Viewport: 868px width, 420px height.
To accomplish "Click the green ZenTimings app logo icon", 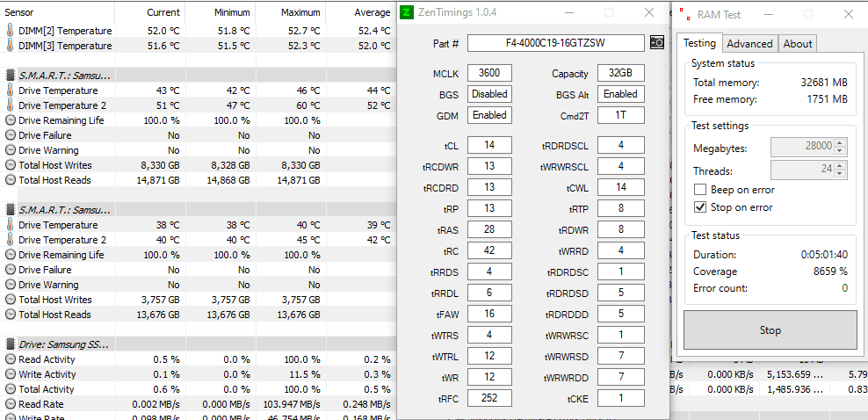I will click(x=407, y=12).
